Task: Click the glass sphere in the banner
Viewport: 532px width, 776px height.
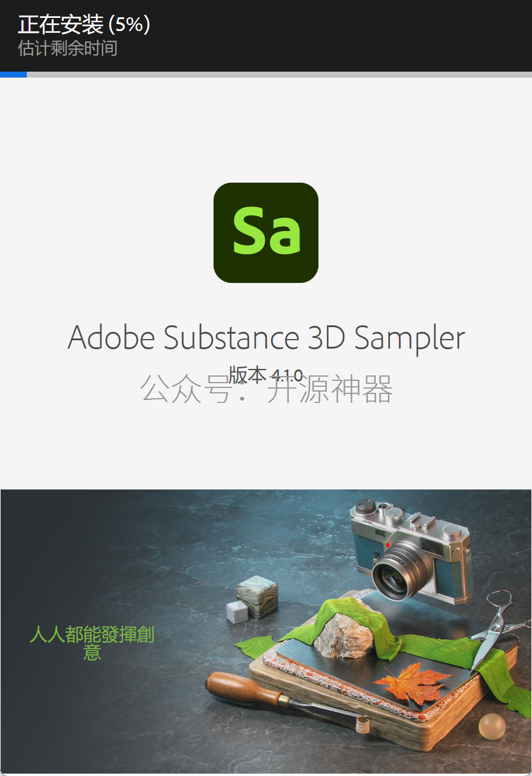Action: [x=492, y=726]
